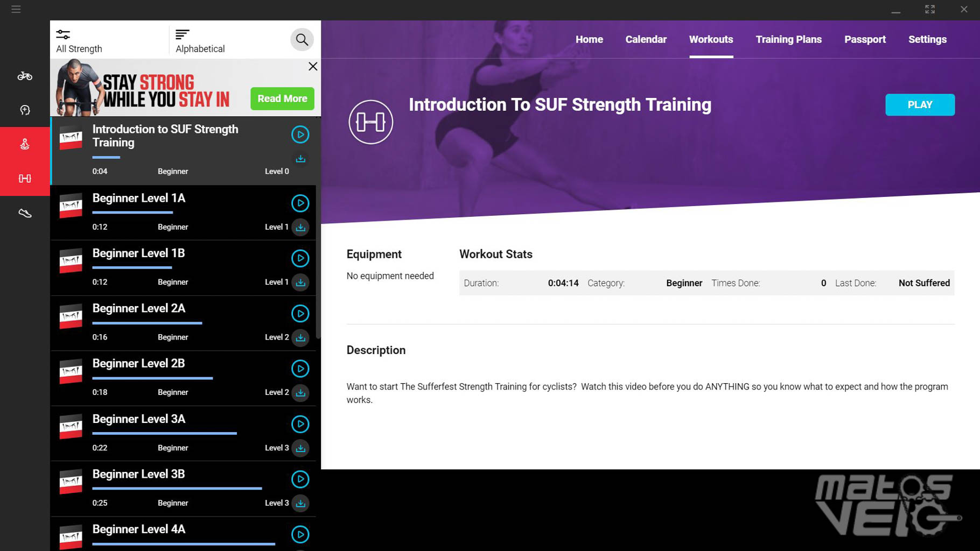Download Introduction to SUF Strength Training
The image size is (980, 551).
coord(300,159)
